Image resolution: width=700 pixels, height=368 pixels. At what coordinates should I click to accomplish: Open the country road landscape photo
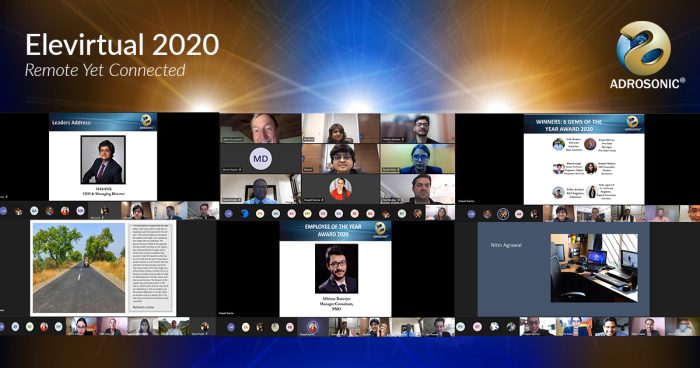(x=79, y=268)
